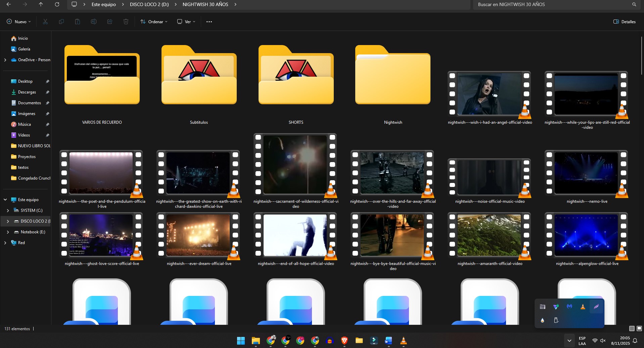Click the Delete trash icon in toolbar
This screenshot has height=348, width=644.
tap(126, 22)
